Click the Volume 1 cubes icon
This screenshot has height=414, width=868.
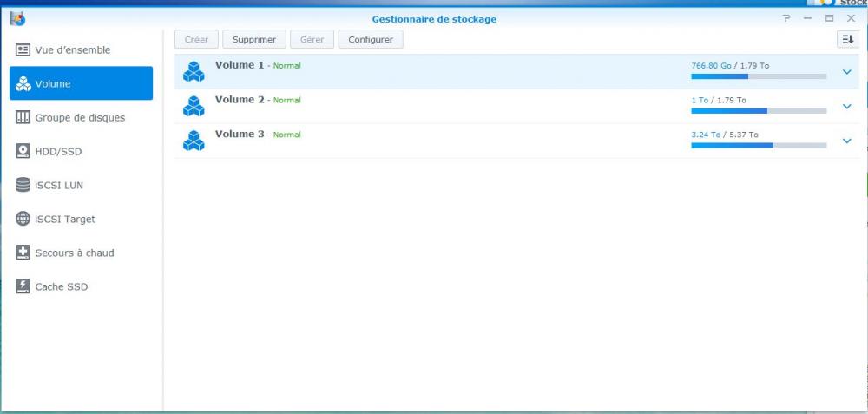point(194,71)
